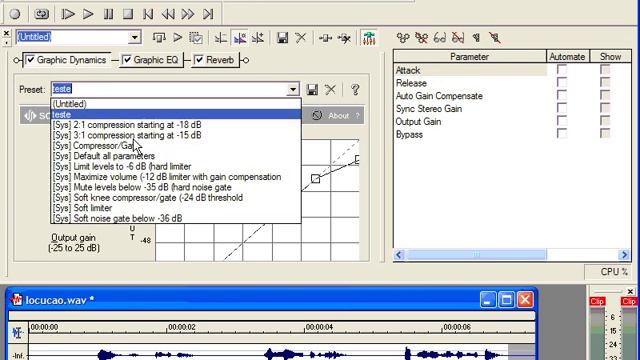Click the process selection checkmark icon
This screenshot has height=360, width=640.
tap(196, 38)
